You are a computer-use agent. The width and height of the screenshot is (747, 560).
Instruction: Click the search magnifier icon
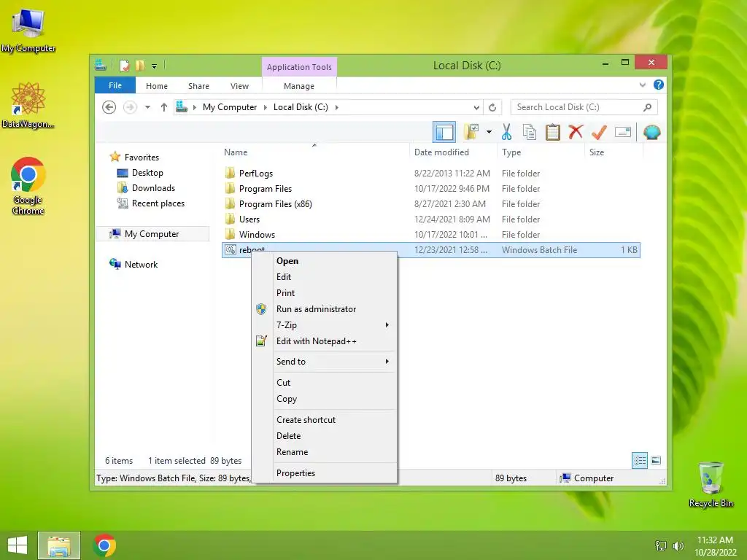647,107
